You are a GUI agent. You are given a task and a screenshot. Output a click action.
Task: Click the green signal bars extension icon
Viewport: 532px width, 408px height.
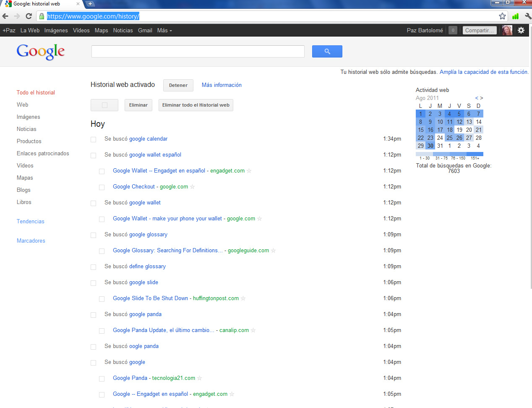click(x=516, y=16)
